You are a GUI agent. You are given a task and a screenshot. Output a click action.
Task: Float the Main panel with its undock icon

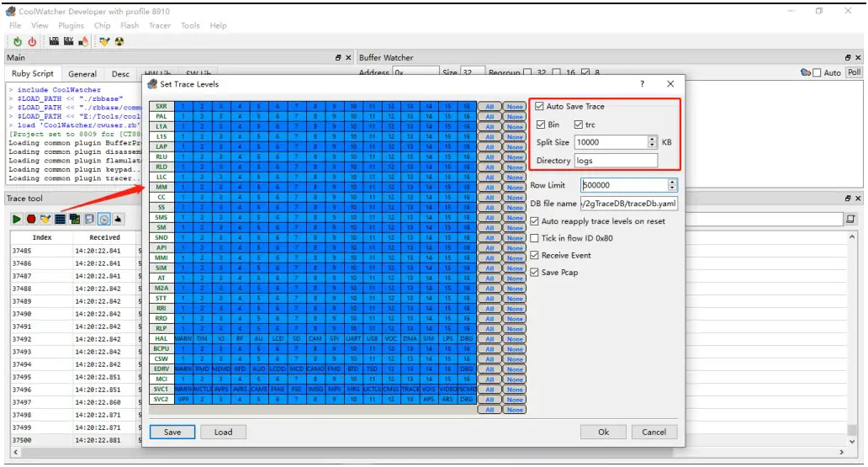pyautogui.click(x=338, y=57)
